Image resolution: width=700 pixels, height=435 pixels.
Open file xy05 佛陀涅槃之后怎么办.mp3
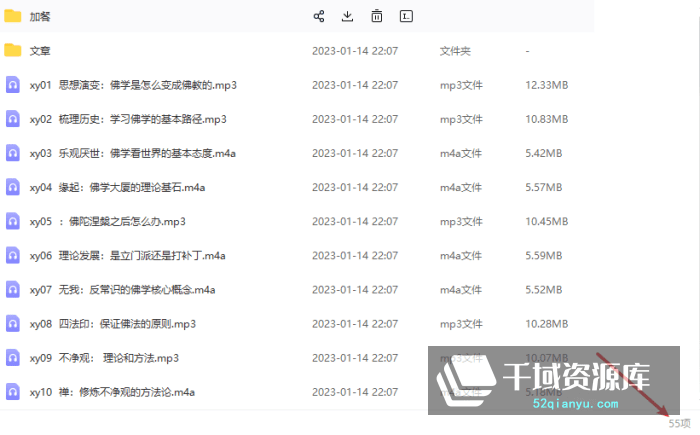[108, 222]
